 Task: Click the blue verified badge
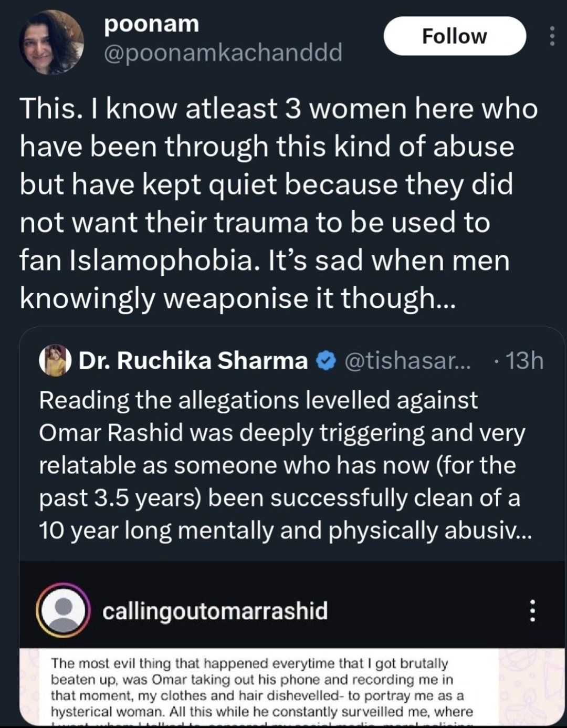point(326,361)
